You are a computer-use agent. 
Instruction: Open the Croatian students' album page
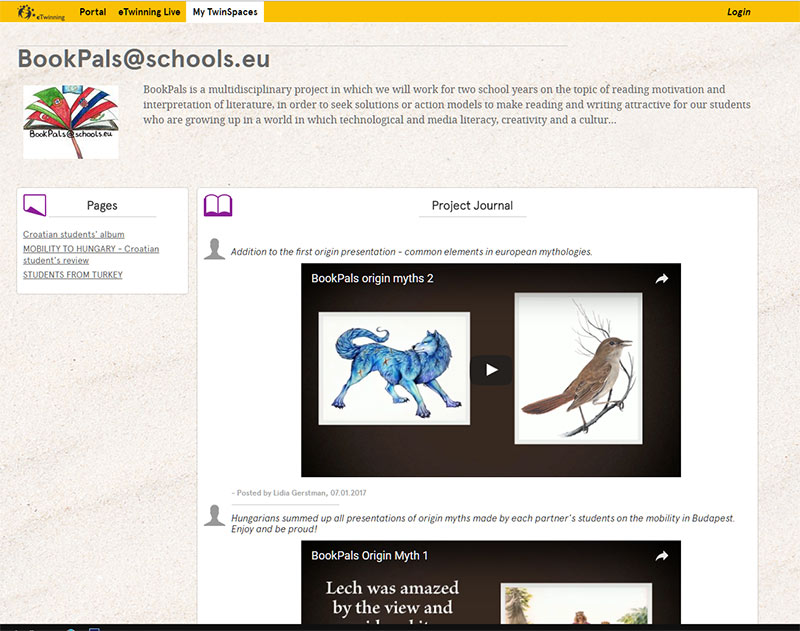point(73,234)
